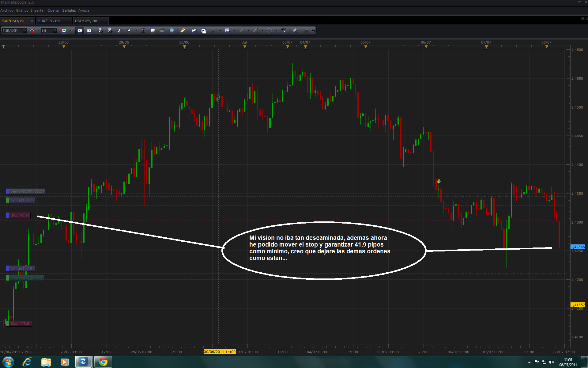The image size is (588, 368).
Task: Click the ruler measurement tool icon
Action: (183, 30)
